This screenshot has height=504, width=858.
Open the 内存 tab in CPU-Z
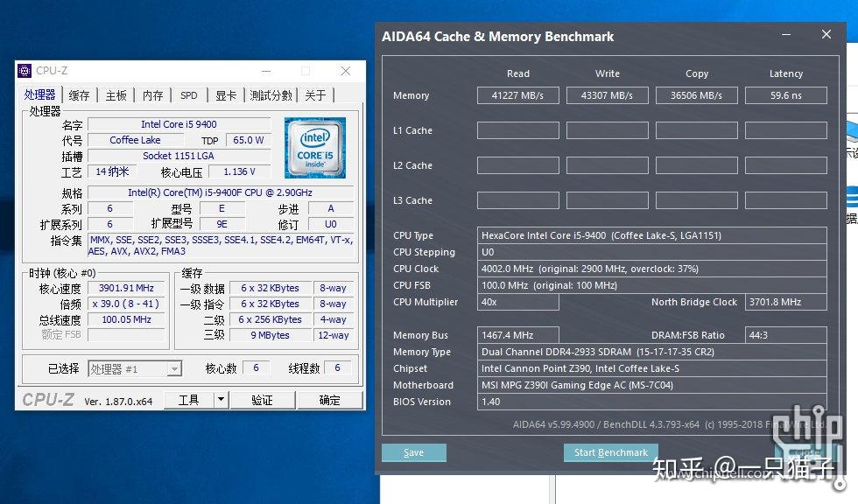(152, 95)
